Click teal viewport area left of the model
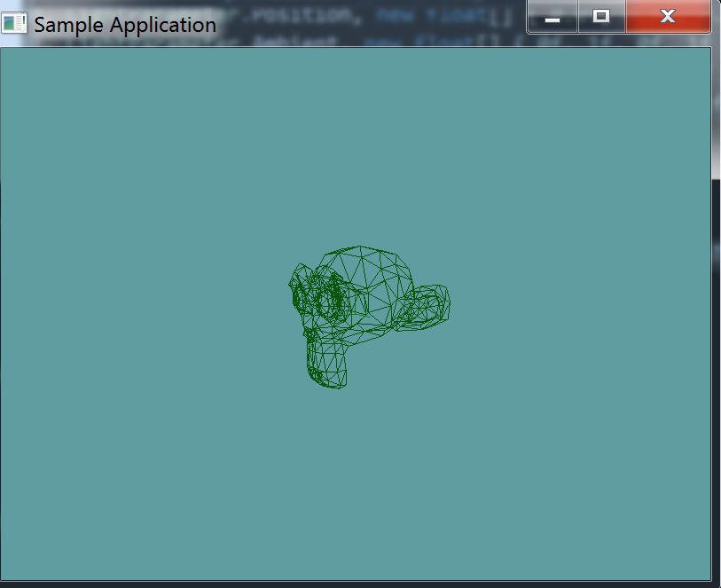Viewport: 721px width, 588px height. tap(133, 310)
